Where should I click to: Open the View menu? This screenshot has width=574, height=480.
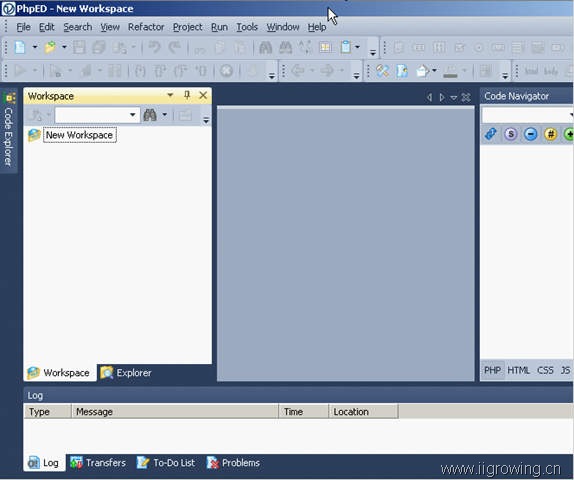pos(110,27)
